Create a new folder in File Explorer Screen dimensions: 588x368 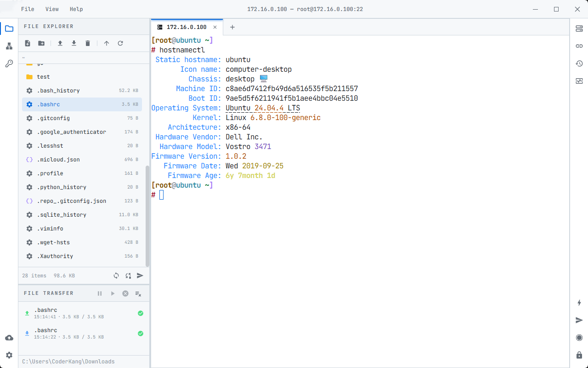[x=41, y=43]
